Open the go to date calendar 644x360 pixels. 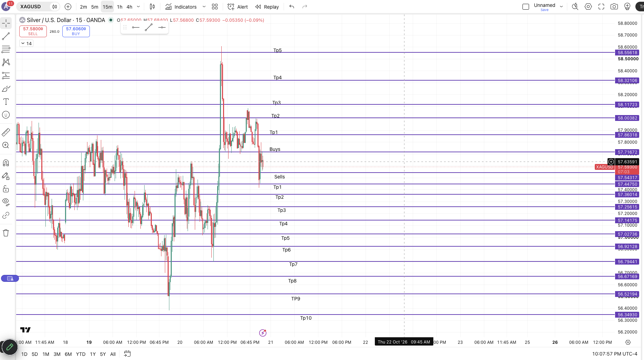[127, 354]
